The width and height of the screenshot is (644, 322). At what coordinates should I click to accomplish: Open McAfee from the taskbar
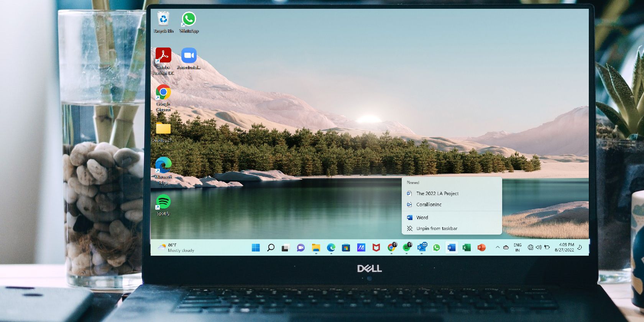tap(376, 248)
